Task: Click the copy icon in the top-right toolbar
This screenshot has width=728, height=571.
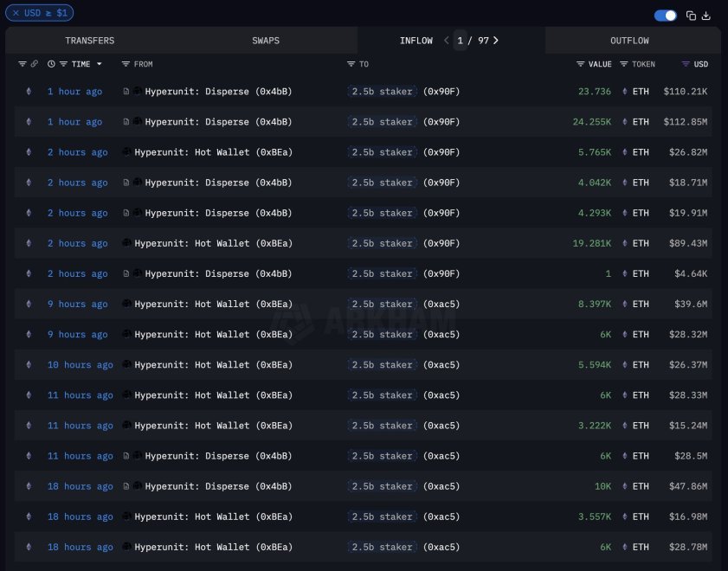Action: click(x=690, y=15)
